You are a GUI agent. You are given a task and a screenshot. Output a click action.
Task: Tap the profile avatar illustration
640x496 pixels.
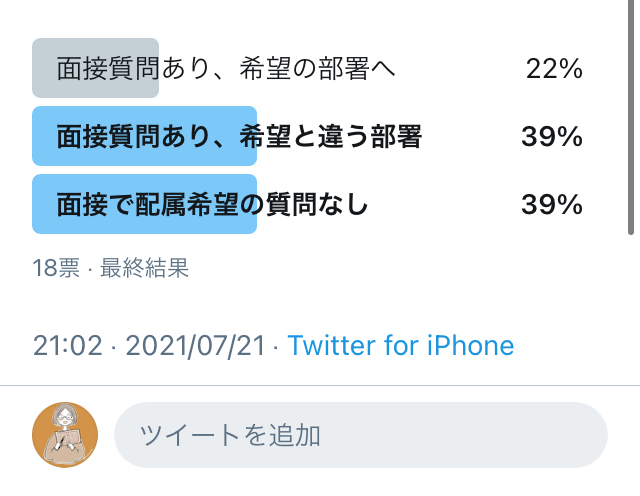click(x=65, y=435)
